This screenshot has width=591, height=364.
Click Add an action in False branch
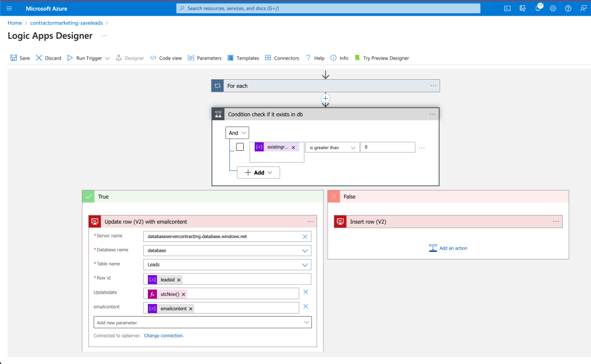(x=448, y=248)
